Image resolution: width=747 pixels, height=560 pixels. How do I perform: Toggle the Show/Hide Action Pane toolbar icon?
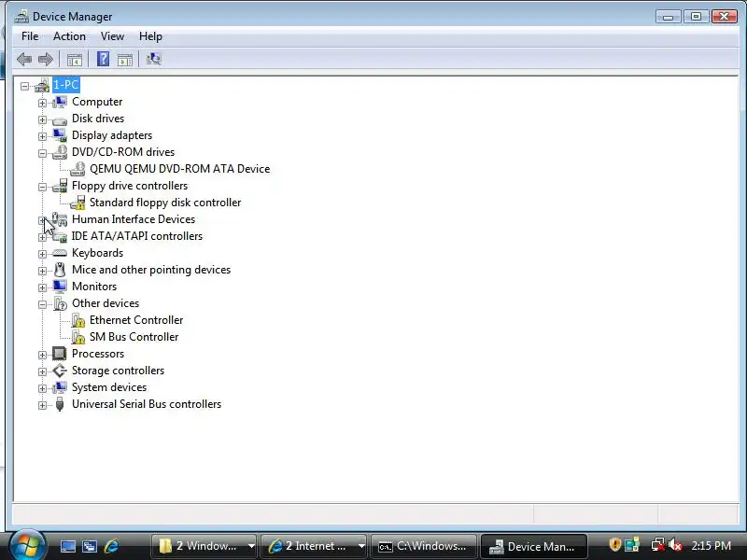click(x=125, y=60)
